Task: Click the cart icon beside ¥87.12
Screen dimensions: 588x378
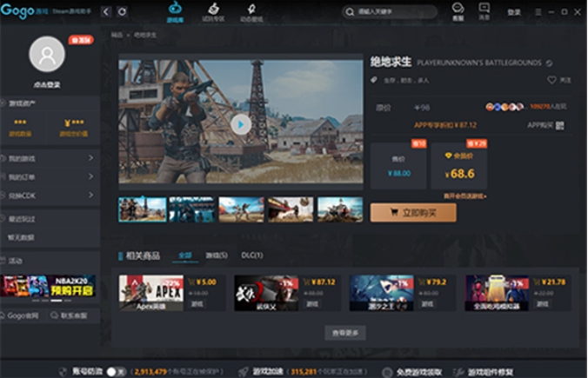Action: [x=306, y=282]
